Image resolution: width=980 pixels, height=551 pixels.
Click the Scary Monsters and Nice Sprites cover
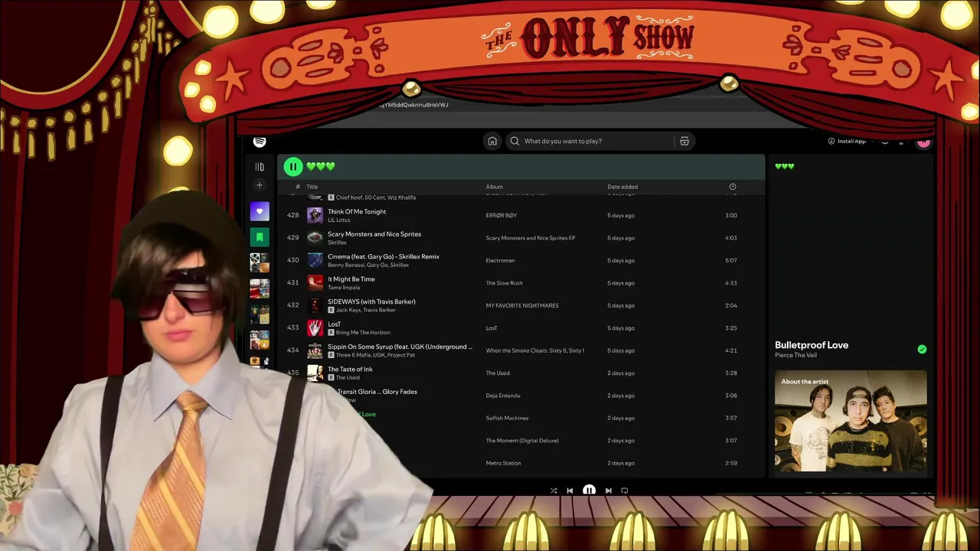(x=315, y=238)
